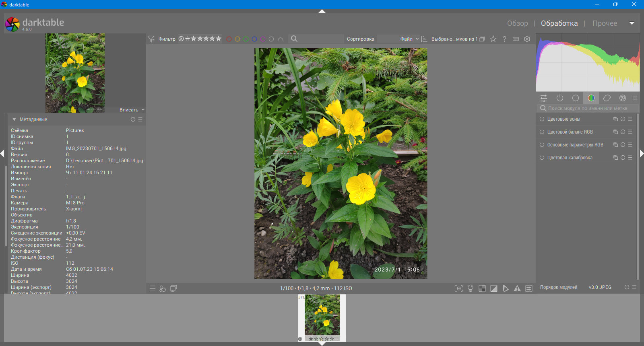
Task: Open the correct modules group
Action: (x=607, y=98)
